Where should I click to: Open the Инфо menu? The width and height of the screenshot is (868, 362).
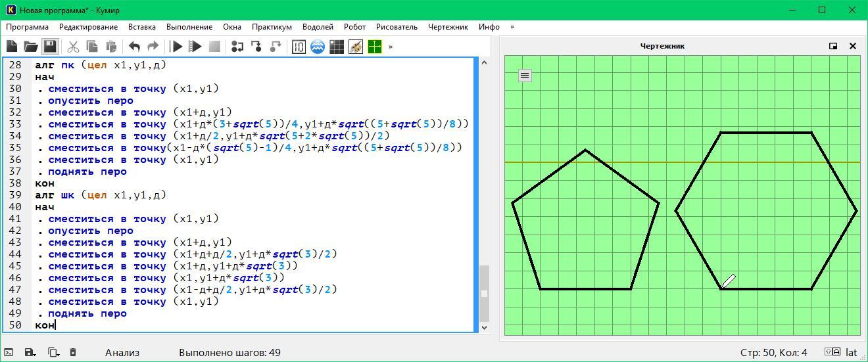click(x=489, y=27)
